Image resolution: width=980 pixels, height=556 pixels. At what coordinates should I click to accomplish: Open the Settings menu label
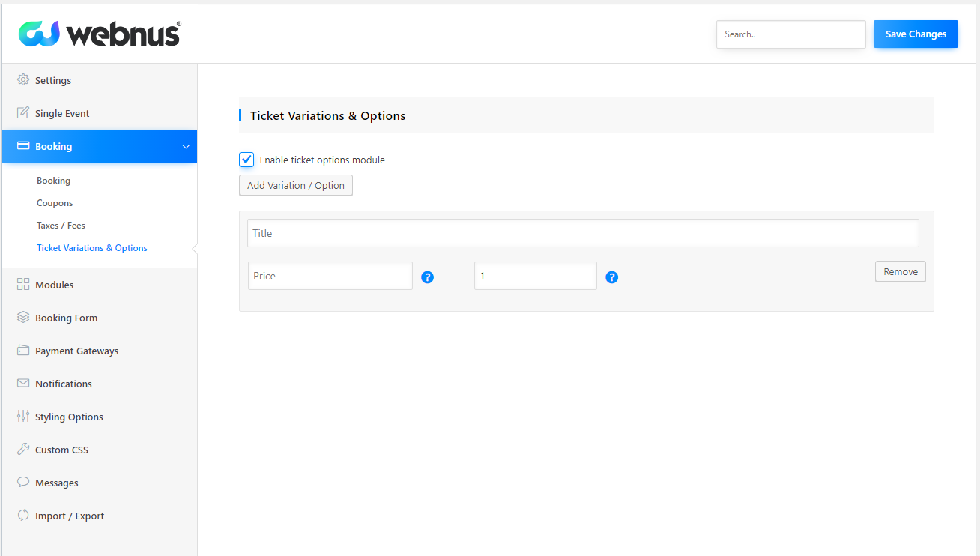click(x=53, y=80)
